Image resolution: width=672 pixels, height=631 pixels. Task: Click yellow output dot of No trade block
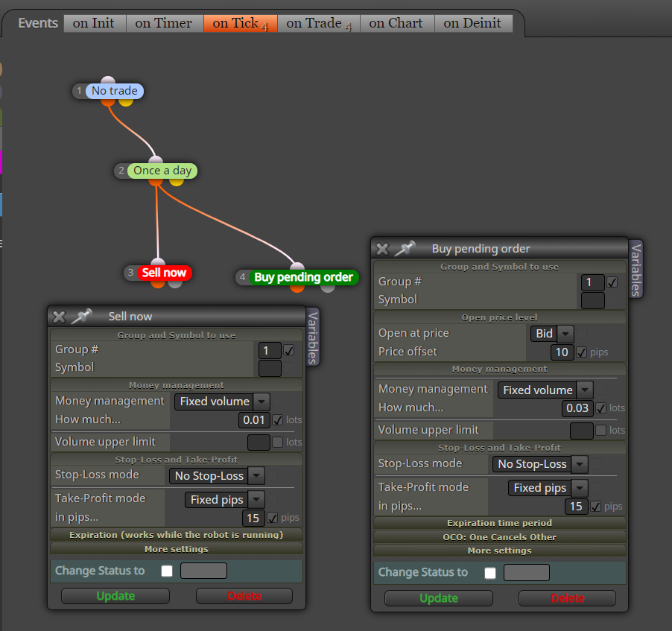126,102
